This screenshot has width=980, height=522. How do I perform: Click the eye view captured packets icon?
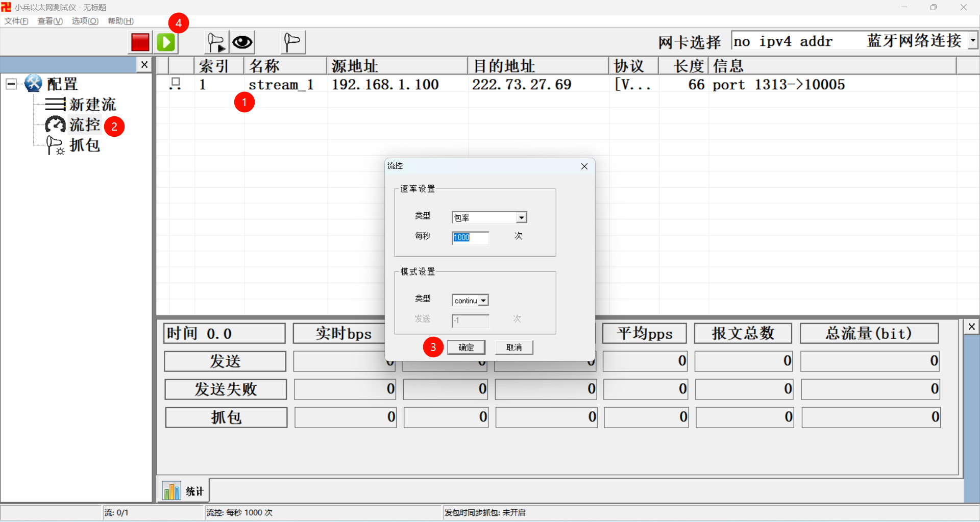tap(242, 42)
